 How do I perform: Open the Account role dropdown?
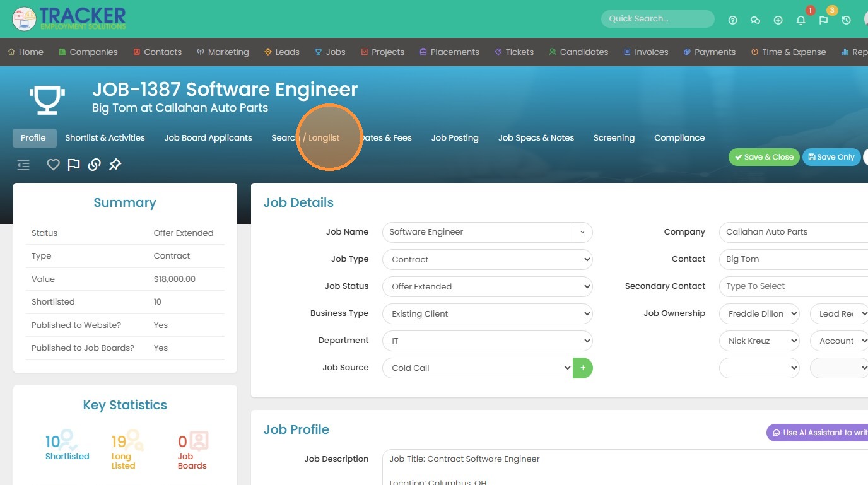[x=839, y=341]
